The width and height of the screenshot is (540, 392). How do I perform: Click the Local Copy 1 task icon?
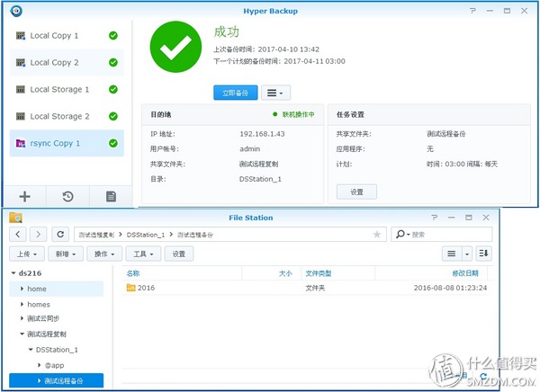pyautogui.click(x=21, y=35)
